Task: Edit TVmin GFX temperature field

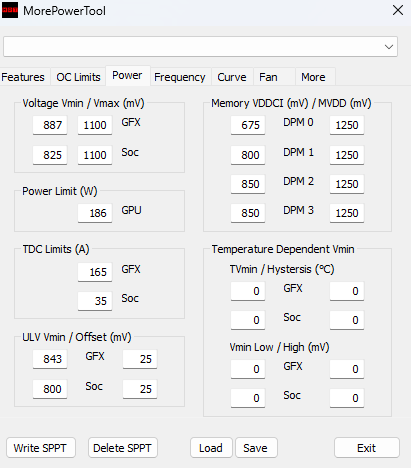Action: [248, 291]
